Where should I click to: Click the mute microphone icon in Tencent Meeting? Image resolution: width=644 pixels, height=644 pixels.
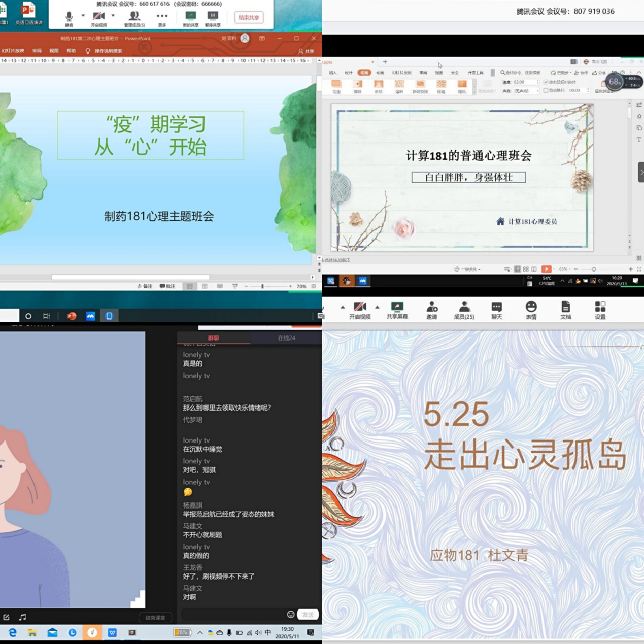point(69,17)
